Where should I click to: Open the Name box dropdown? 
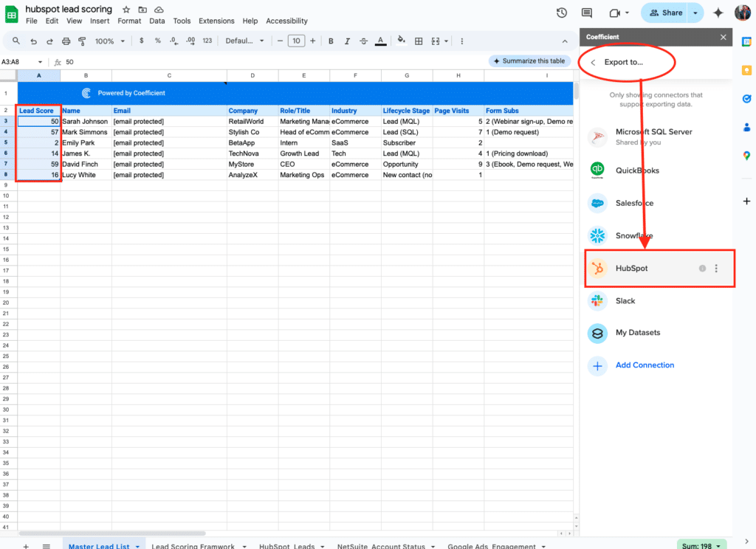pos(40,62)
